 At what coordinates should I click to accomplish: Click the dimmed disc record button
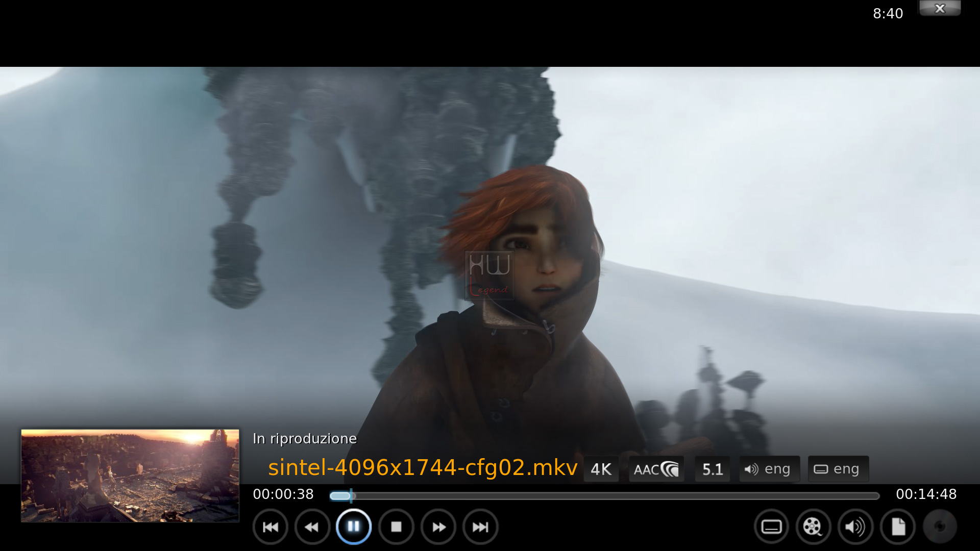click(x=940, y=527)
